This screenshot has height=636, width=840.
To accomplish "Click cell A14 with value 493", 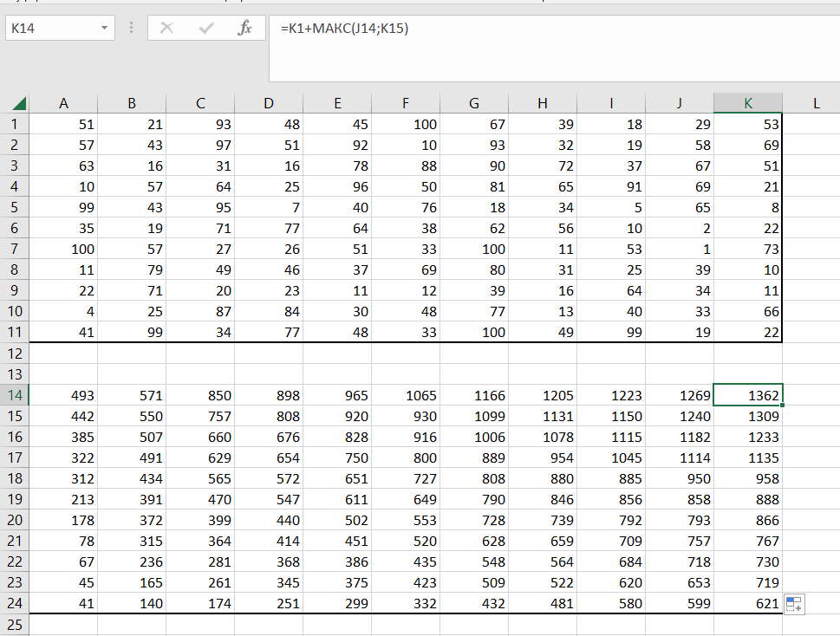I will pyautogui.click(x=63, y=396).
